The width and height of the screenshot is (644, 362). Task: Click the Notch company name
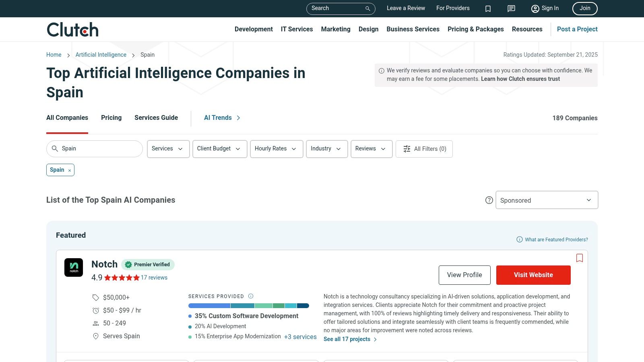coord(105,264)
